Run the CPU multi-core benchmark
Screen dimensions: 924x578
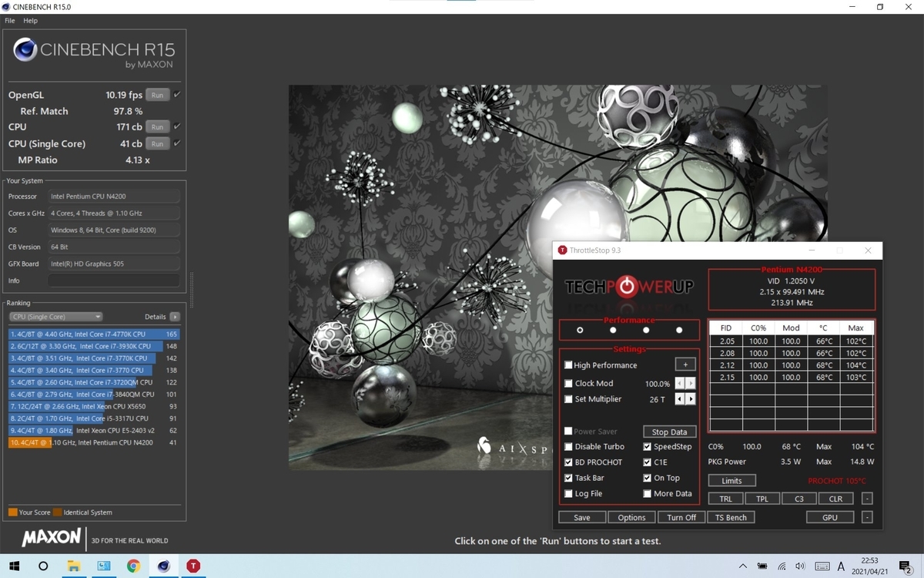(x=157, y=126)
